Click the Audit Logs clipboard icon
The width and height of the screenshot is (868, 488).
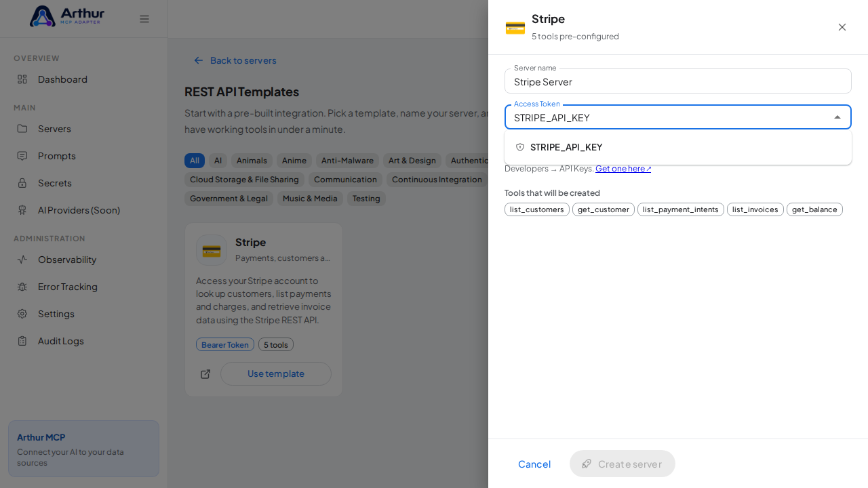coord(22,341)
